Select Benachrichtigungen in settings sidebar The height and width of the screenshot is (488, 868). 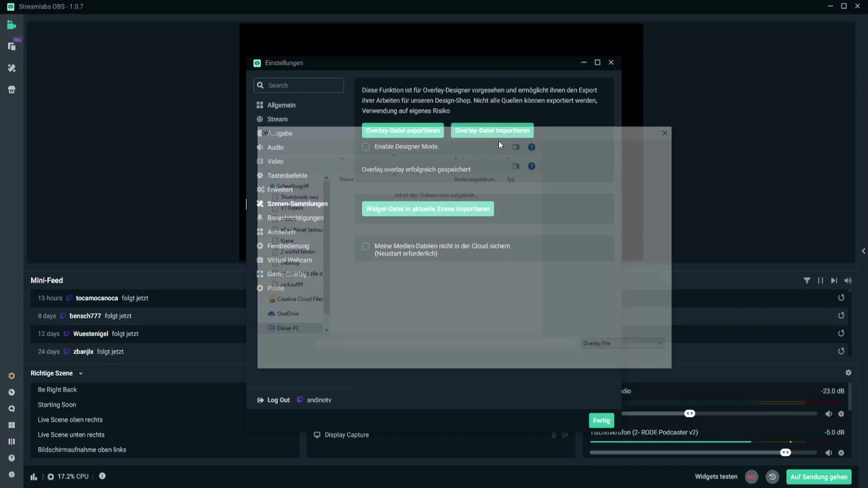point(295,218)
